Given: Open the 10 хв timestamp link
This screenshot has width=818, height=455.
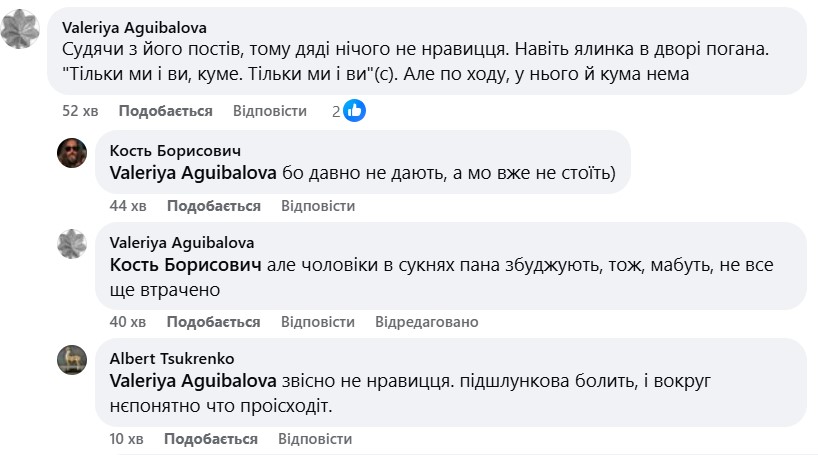Looking at the screenshot, I should click(128, 439).
